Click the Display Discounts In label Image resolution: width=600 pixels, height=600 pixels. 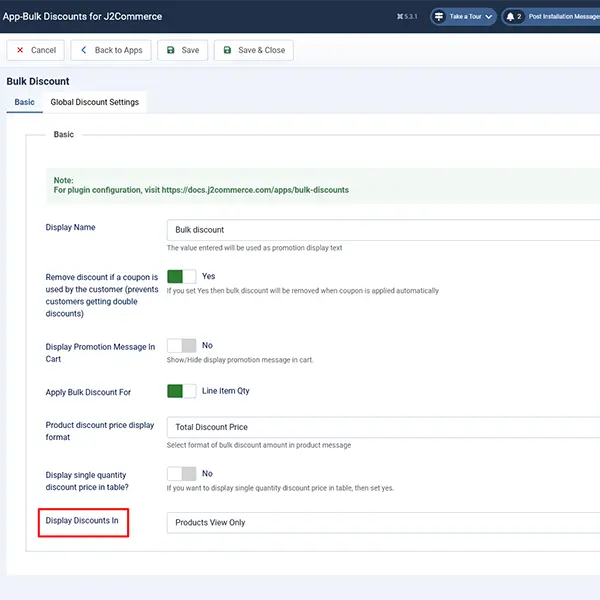[x=82, y=520]
